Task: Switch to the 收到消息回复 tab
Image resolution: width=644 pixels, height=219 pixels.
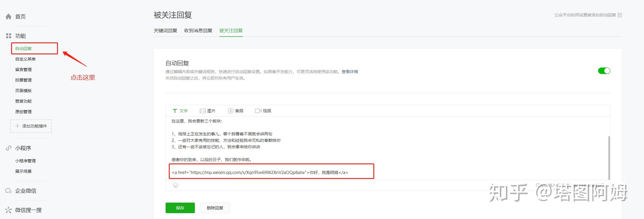Action: (x=198, y=31)
